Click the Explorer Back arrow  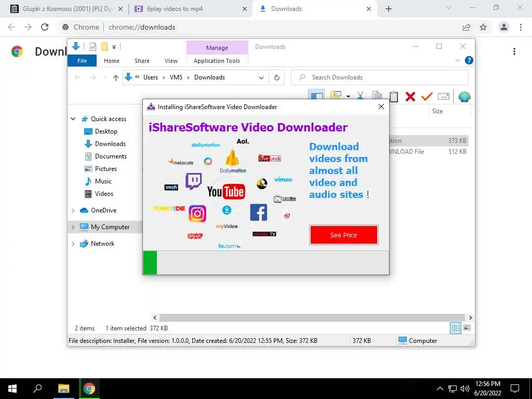coord(78,78)
